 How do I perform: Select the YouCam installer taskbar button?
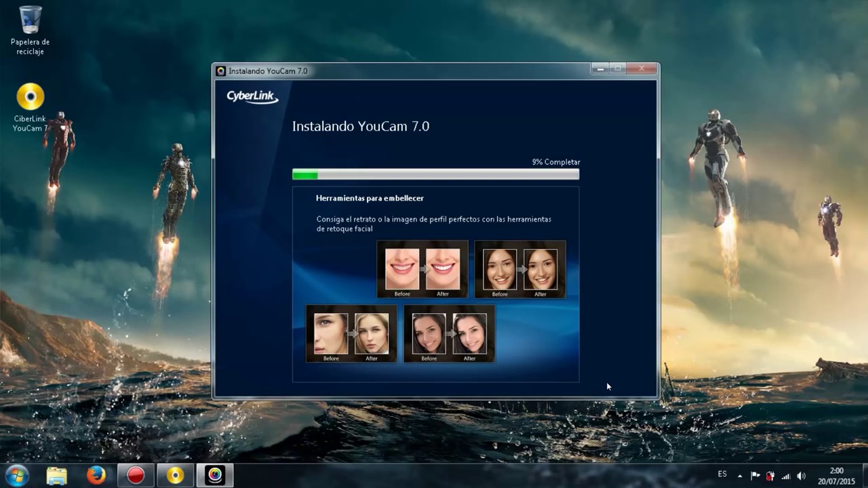click(x=215, y=476)
